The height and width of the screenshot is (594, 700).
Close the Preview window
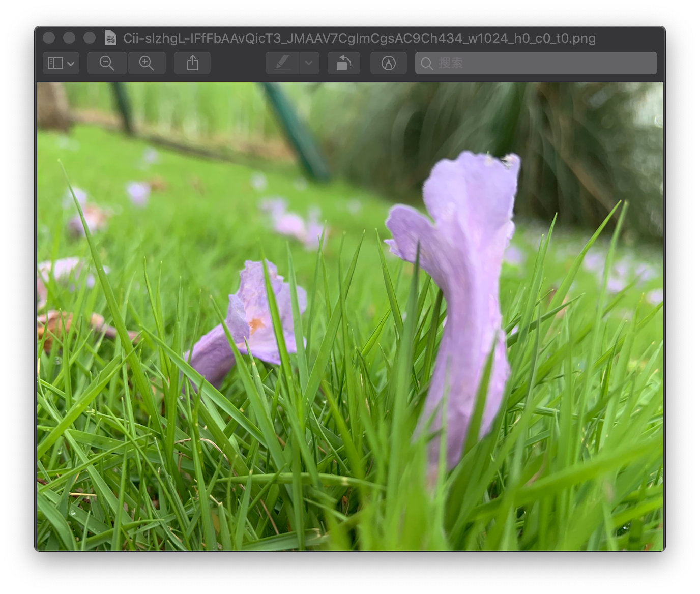coord(49,38)
